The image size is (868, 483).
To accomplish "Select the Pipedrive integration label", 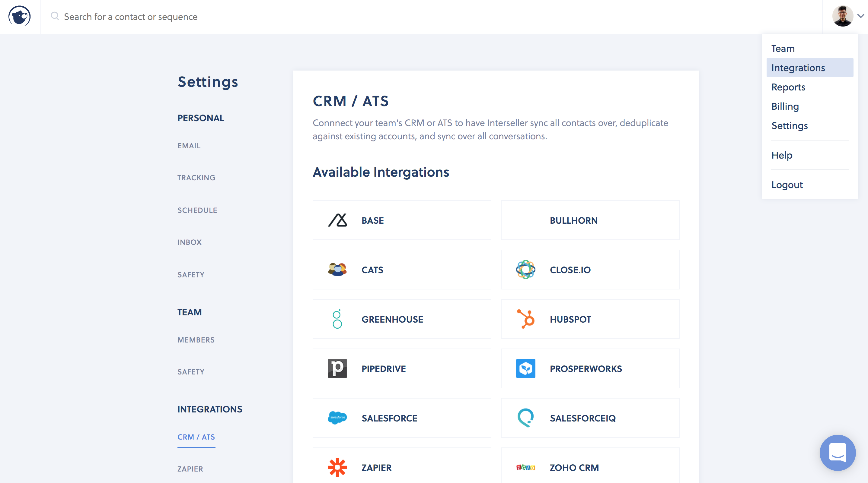I will coord(384,368).
